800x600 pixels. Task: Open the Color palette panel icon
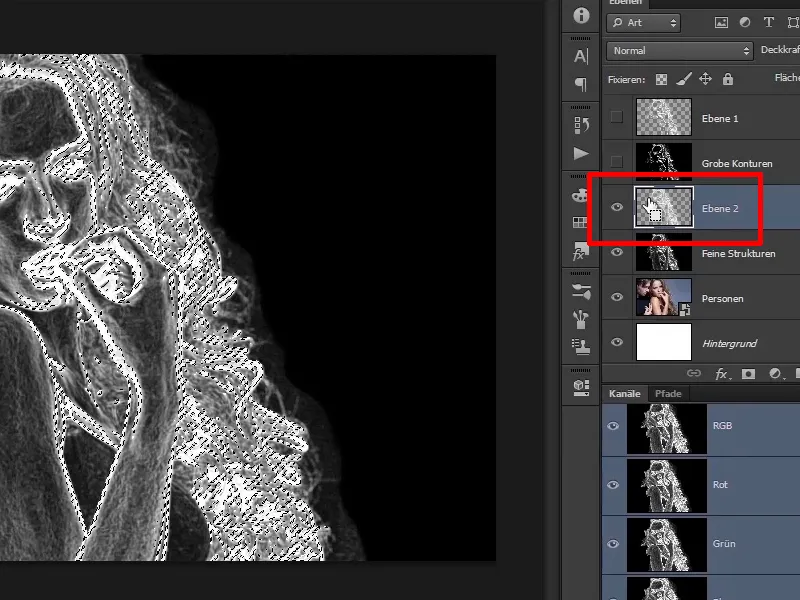[x=580, y=195]
